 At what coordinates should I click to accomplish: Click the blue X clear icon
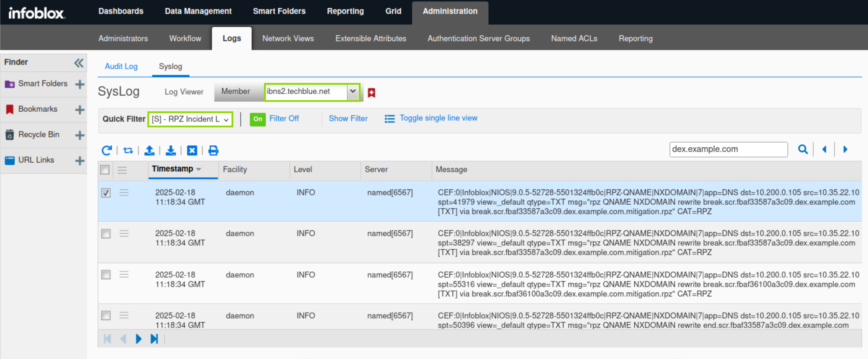[x=192, y=150]
